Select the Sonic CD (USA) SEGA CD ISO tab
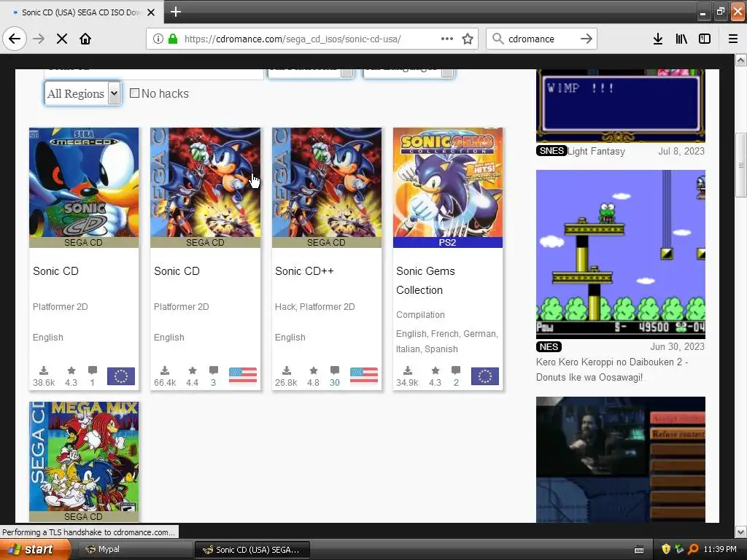 pos(80,12)
